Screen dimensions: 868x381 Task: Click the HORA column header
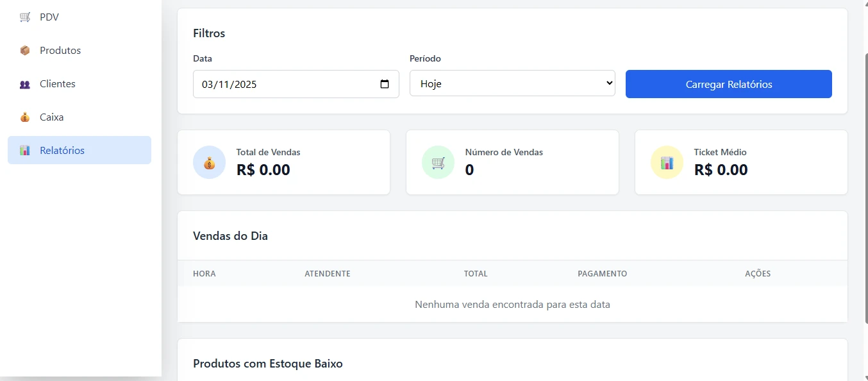click(x=204, y=274)
